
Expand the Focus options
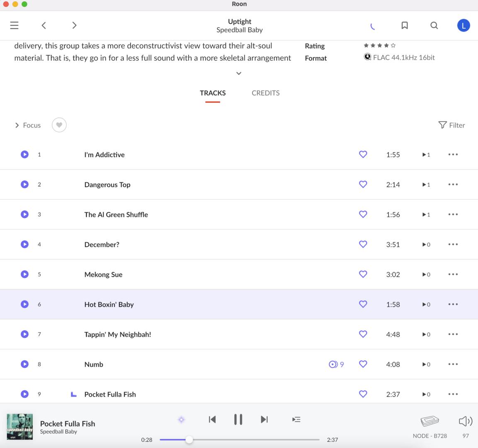(x=28, y=125)
